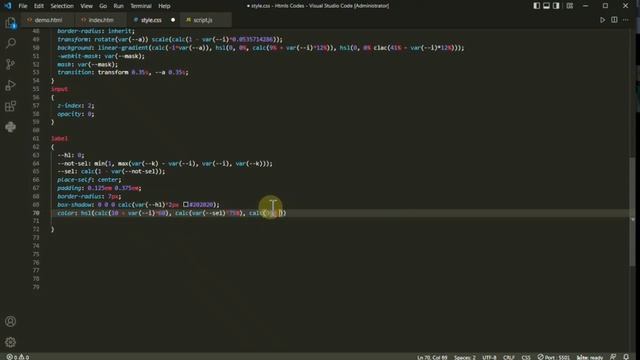Viewport: 640px width, 360px height.
Task: Click the editor vertical scrollbar thumb
Action: point(632,211)
